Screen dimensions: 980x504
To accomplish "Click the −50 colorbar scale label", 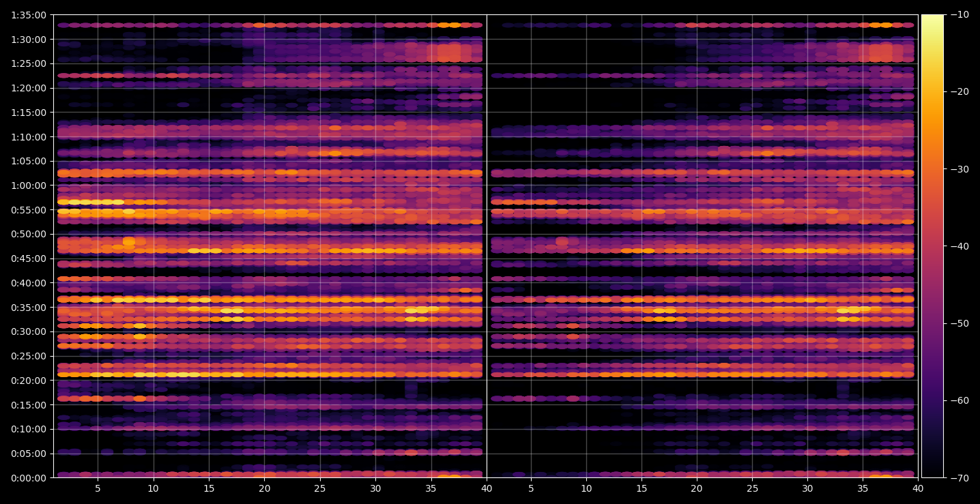I will coord(959,323).
